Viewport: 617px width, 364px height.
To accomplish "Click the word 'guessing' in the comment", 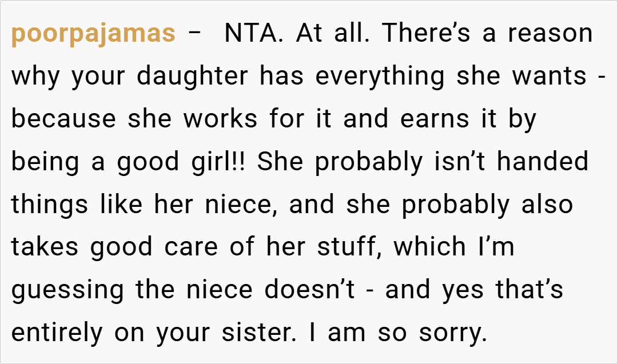I will coord(67,290).
